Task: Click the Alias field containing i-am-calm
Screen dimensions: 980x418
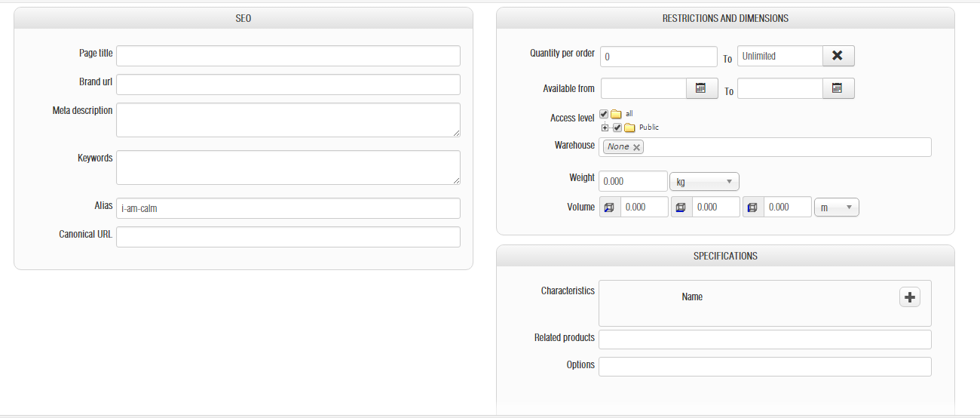Action: (288, 208)
